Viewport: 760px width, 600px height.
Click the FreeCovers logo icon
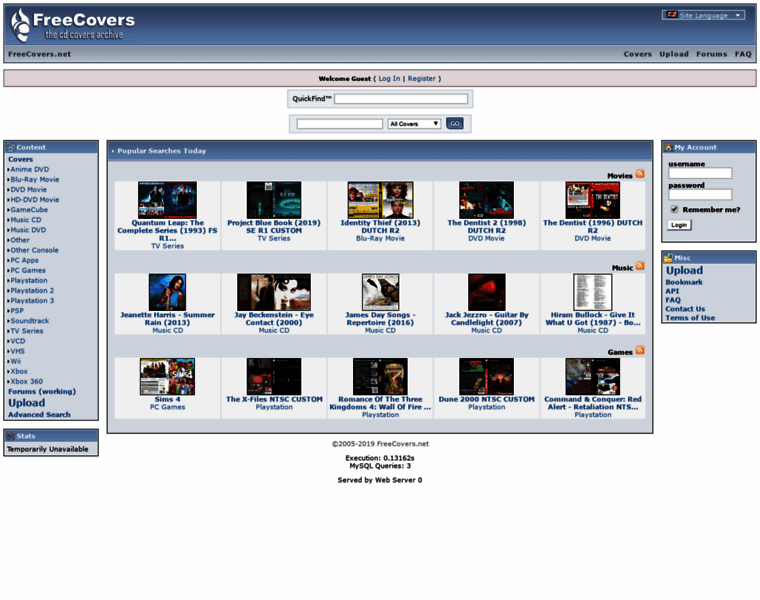20,25
